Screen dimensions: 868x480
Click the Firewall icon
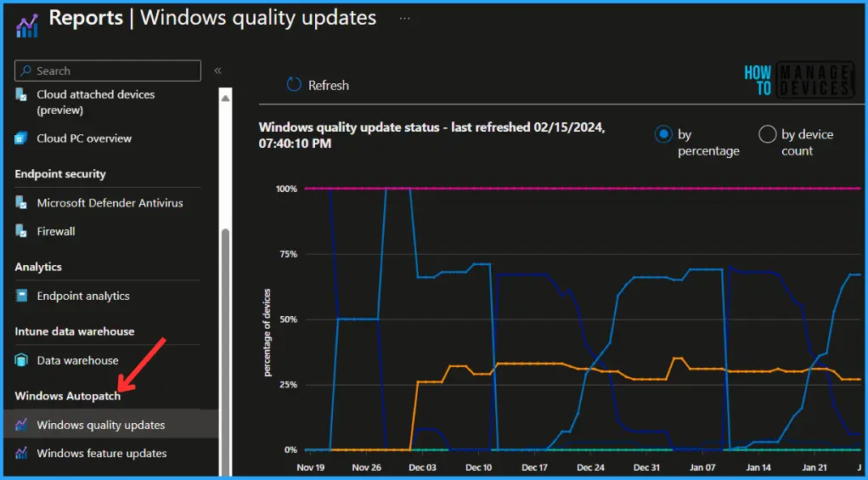tap(21, 231)
